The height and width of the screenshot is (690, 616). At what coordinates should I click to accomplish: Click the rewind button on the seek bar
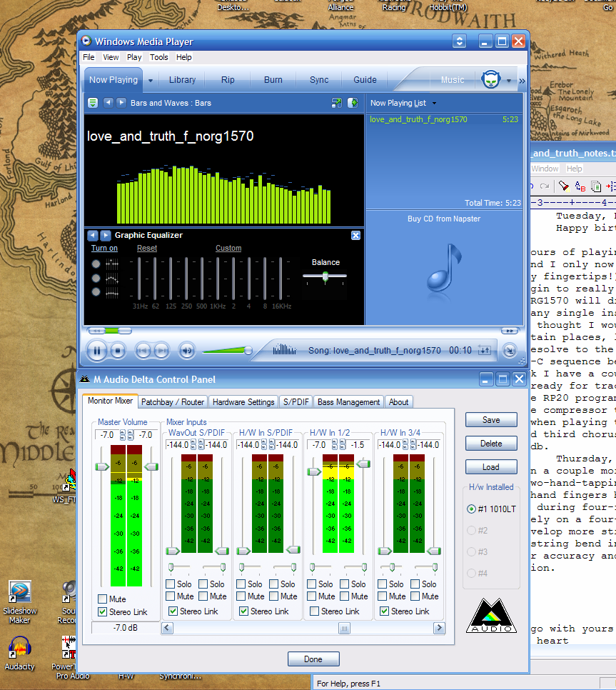tap(96, 331)
